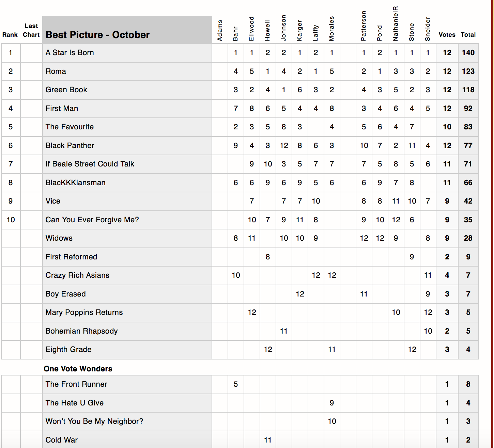Select the 'Mary Poppins Returns' title cell

point(84,313)
